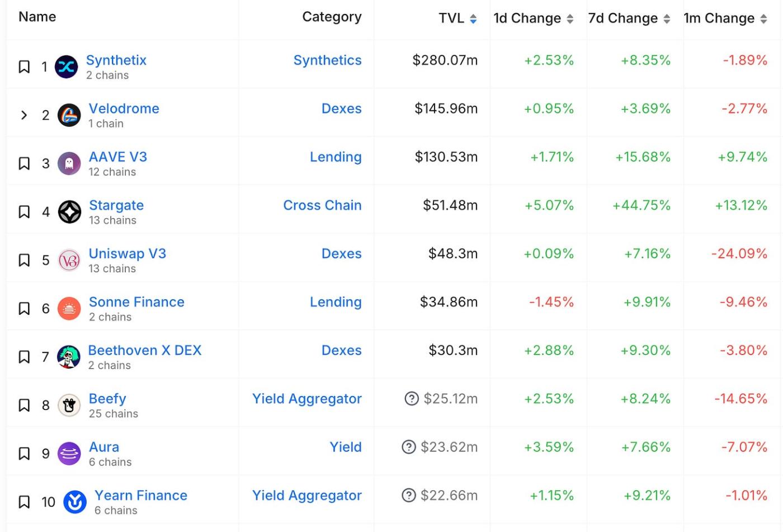Click the Uniswap V3 logo icon
The image size is (783, 532).
coord(69,261)
